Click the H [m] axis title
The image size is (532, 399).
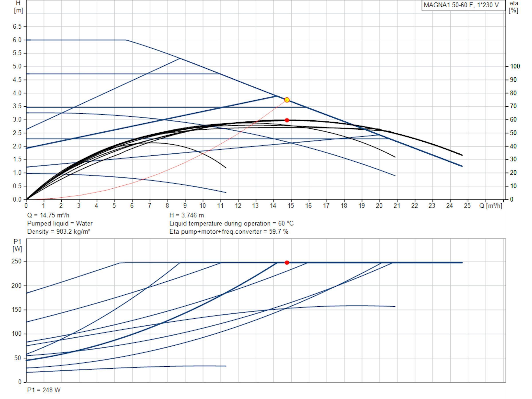click(x=18, y=7)
